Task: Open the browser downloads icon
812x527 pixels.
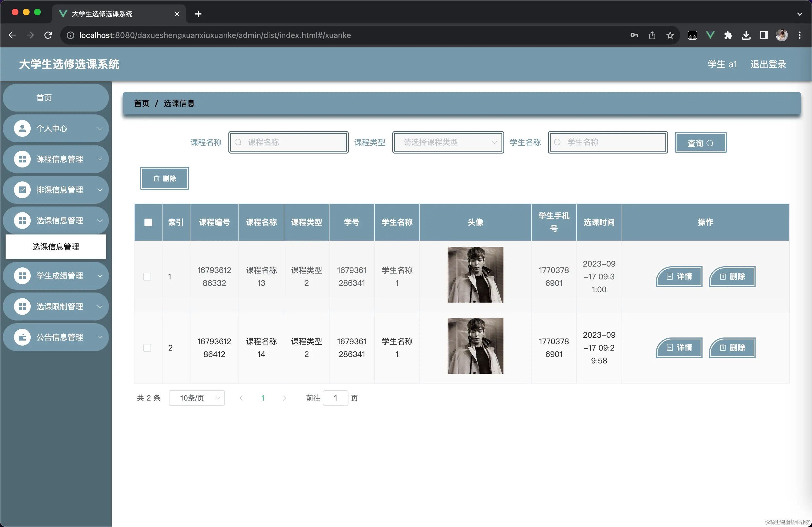Action: (746, 35)
